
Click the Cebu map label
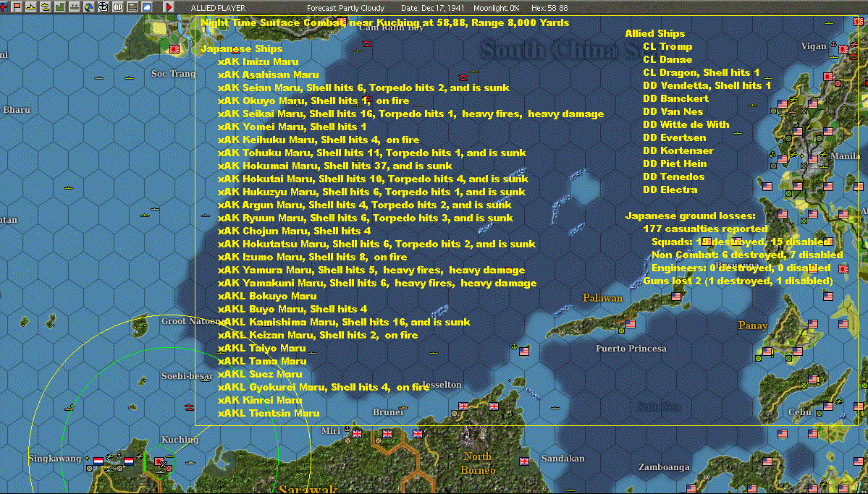pyautogui.click(x=800, y=412)
